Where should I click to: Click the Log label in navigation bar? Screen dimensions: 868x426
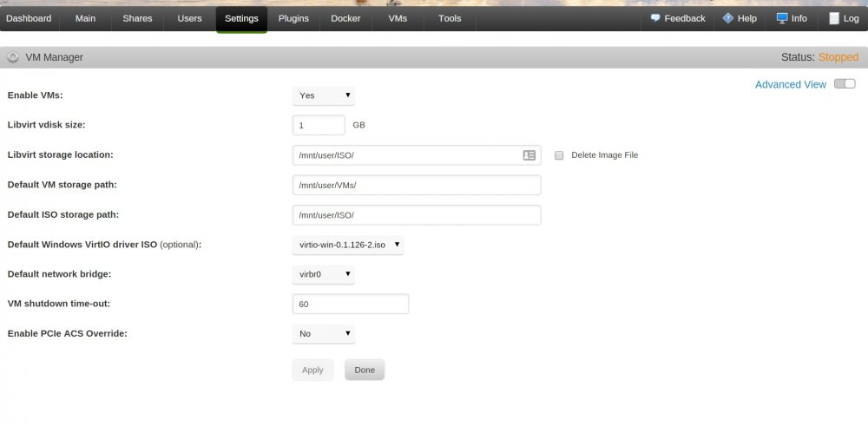851,18
